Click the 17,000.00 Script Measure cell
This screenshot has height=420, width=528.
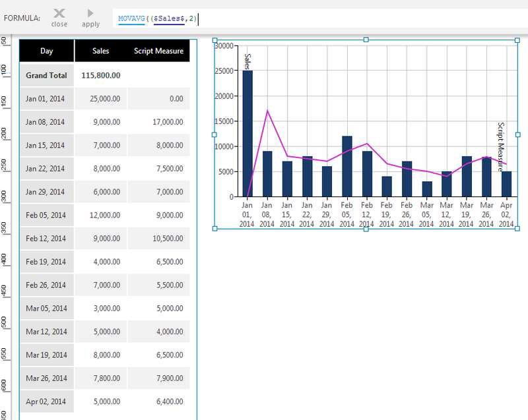(x=168, y=121)
